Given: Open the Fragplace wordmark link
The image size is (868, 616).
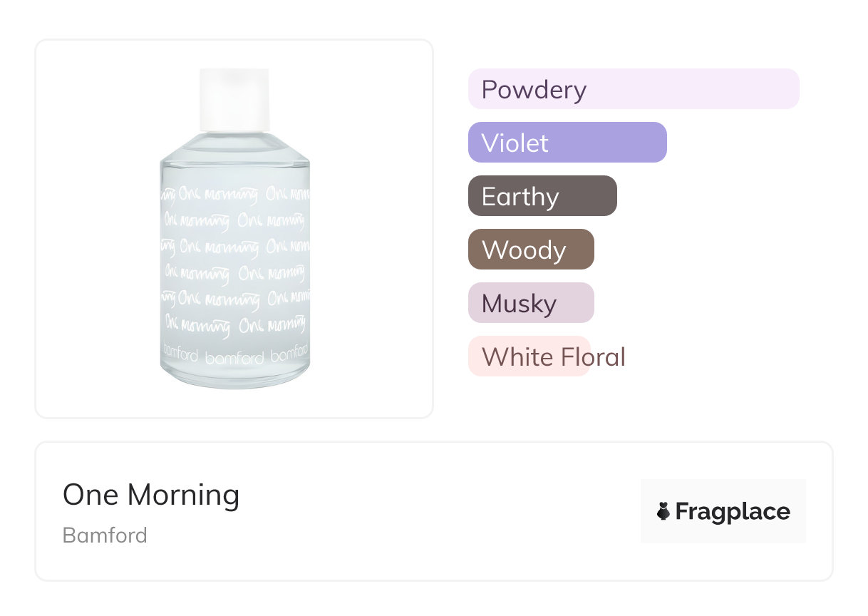Looking at the screenshot, I should [x=733, y=511].
